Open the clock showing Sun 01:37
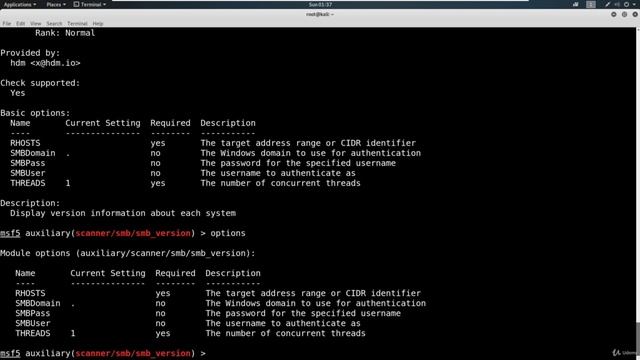The image size is (640, 360). pos(320,4)
